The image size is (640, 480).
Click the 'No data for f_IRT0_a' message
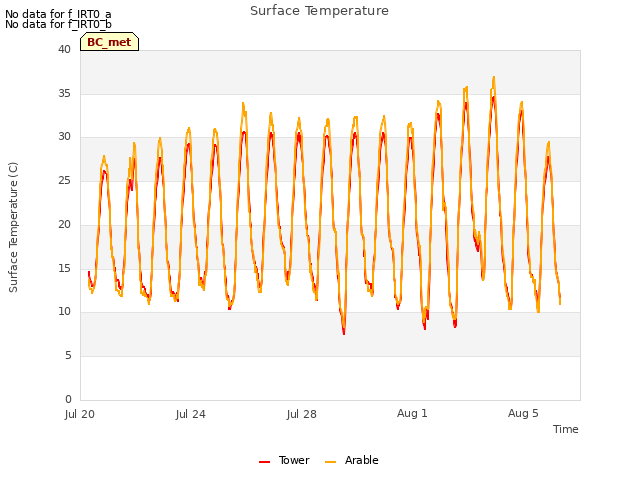(x=58, y=14)
